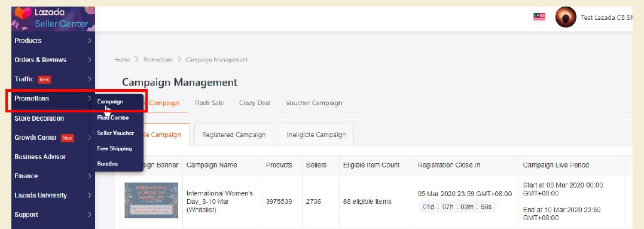This screenshot has width=644, height=229.
Task: Click the End at 10 Mar 2020 text
Action: click(561, 214)
